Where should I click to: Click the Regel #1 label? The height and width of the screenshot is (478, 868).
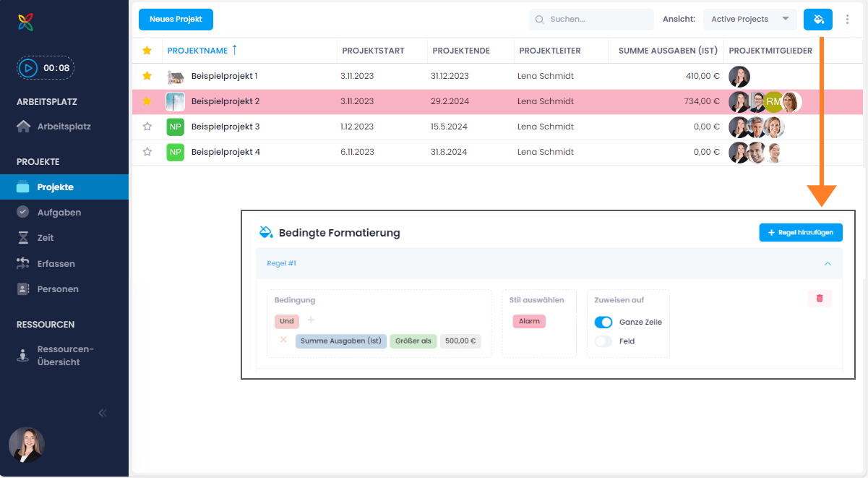coord(282,264)
